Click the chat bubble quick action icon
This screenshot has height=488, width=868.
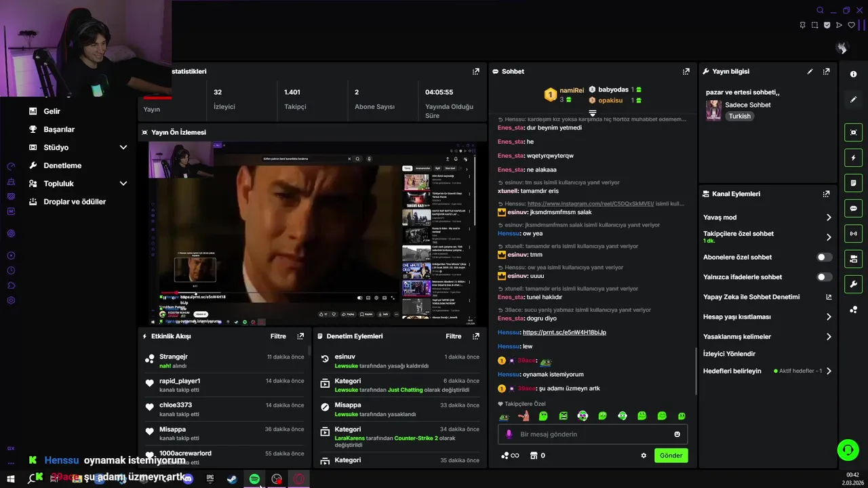pos(853,208)
